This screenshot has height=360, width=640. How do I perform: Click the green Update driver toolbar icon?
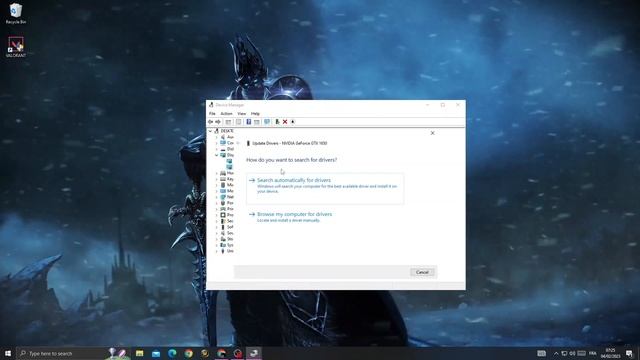pyautogui.click(x=277, y=122)
